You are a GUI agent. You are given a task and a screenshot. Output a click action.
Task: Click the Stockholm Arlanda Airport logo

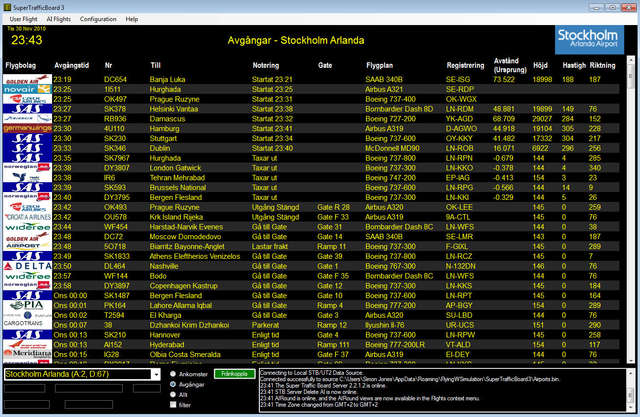589,40
